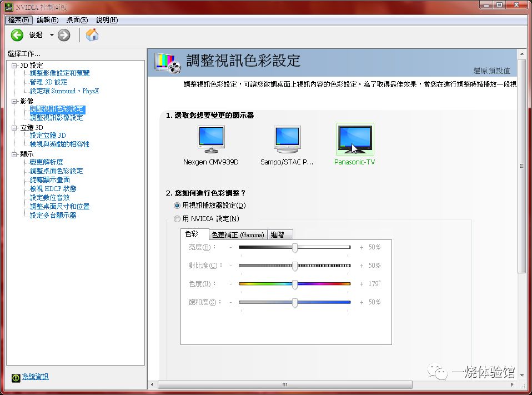
Task: Open the 說明(H) menu
Action: (107, 20)
